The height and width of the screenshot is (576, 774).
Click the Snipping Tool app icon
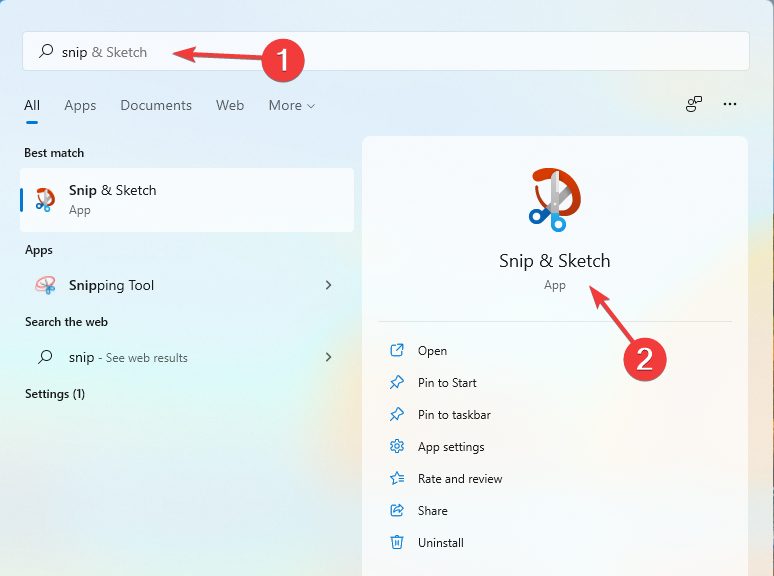pyautogui.click(x=45, y=286)
